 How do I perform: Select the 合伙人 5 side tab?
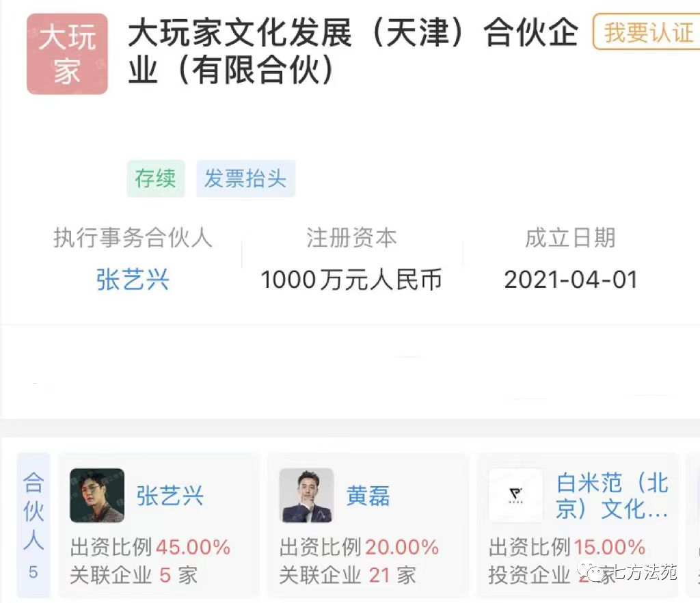pos(33,525)
